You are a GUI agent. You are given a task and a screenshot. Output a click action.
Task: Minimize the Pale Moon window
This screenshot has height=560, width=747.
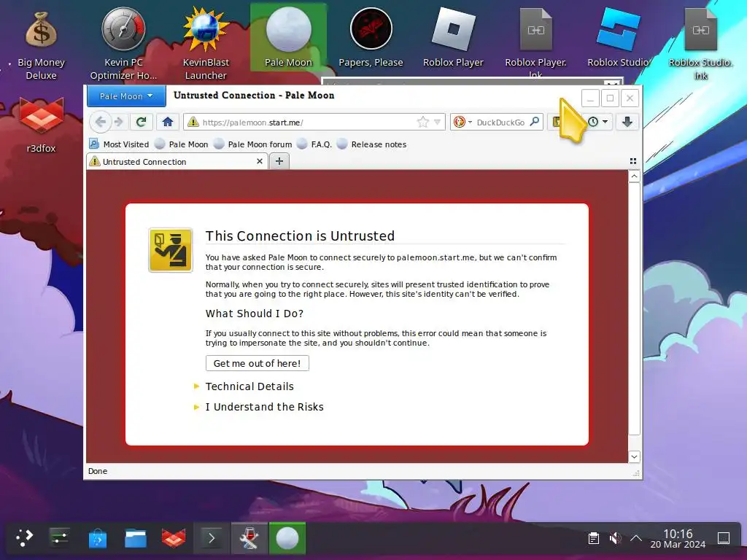click(590, 98)
